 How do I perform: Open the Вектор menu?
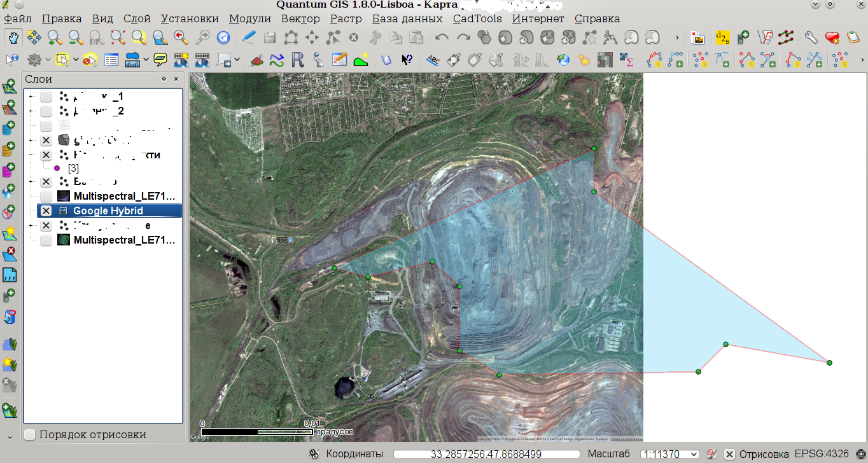(x=300, y=18)
